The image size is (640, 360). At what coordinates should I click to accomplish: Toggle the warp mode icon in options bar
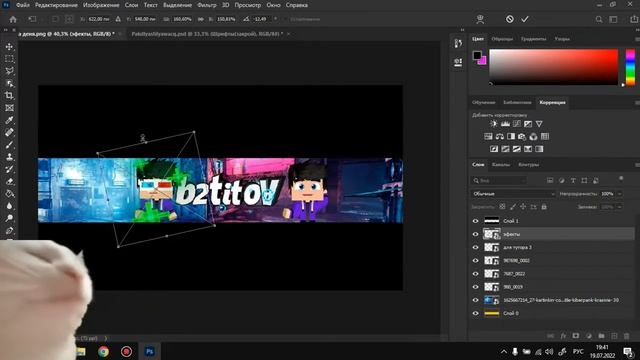click(x=480, y=19)
